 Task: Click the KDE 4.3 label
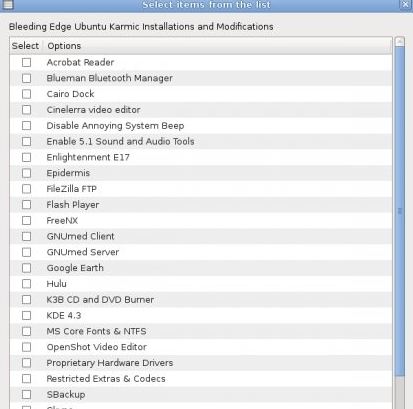(x=64, y=316)
